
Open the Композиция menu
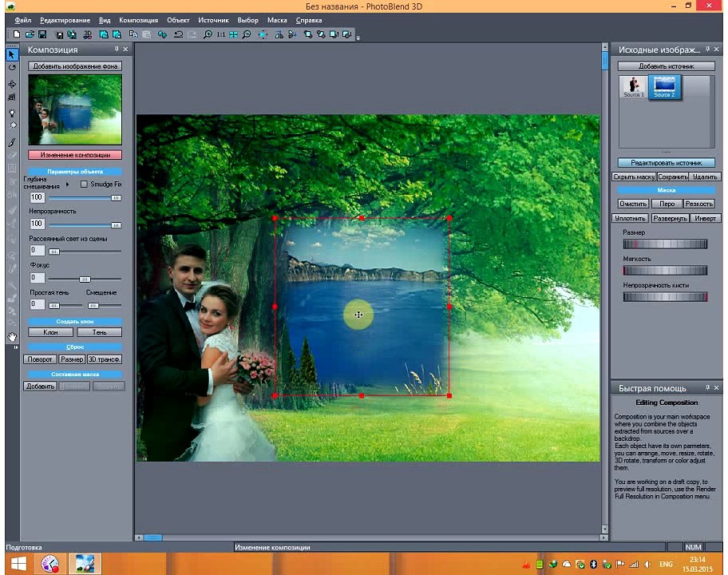pyautogui.click(x=138, y=20)
